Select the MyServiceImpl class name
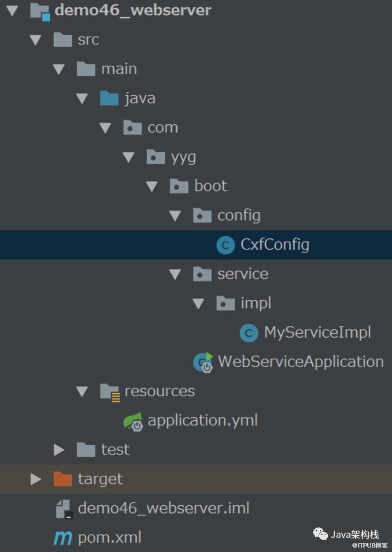The image size is (392, 552). [318, 332]
